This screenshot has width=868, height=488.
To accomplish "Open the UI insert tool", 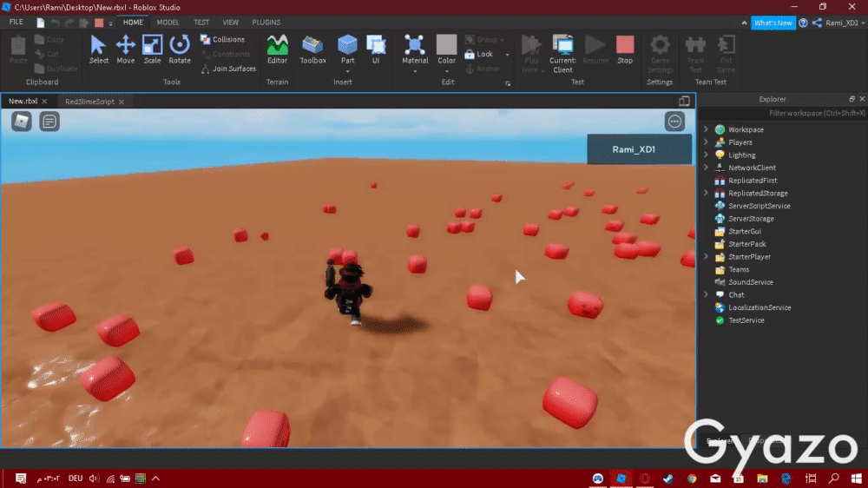I will tap(376, 49).
